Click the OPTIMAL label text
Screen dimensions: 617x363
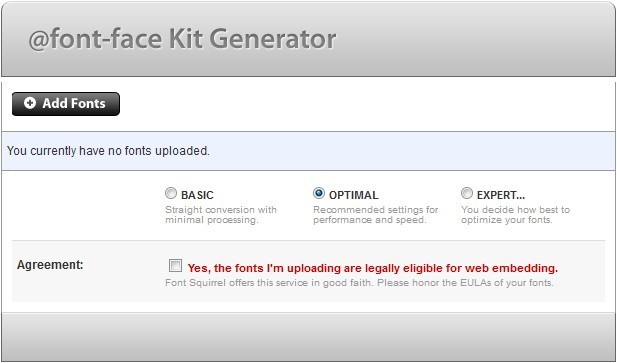tap(354, 195)
